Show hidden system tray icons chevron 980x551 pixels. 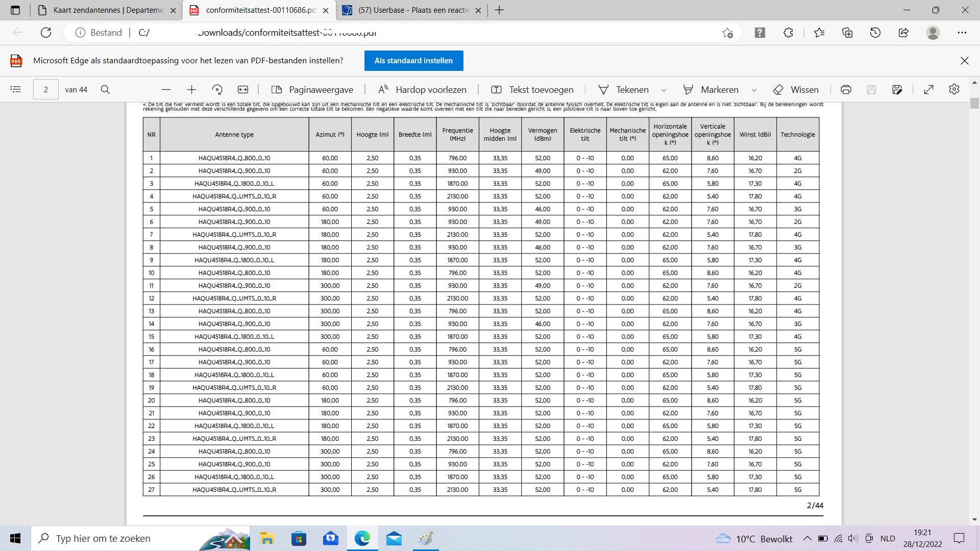click(807, 538)
